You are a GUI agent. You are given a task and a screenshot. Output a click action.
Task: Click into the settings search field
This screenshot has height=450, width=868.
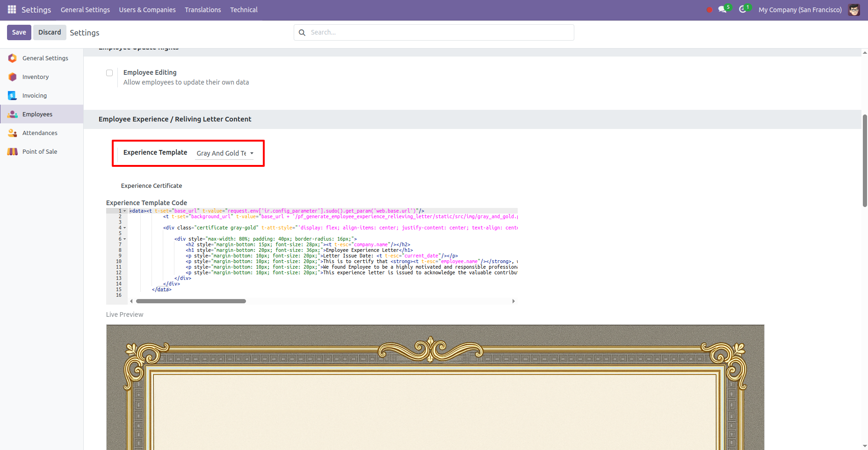[440, 32]
